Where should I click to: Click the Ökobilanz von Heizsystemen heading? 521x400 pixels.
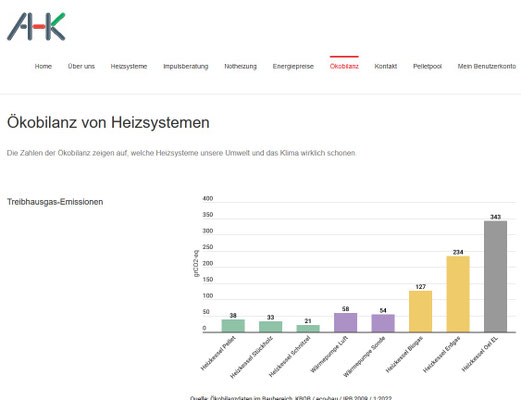[108, 122]
